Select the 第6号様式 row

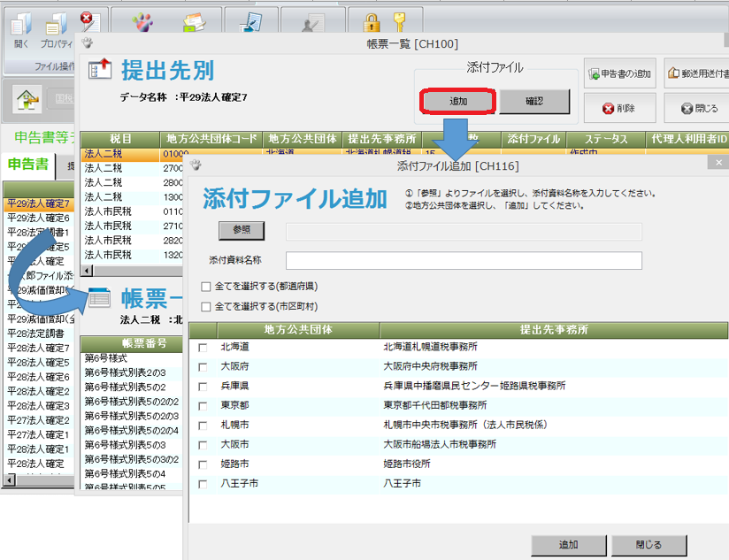point(132,358)
